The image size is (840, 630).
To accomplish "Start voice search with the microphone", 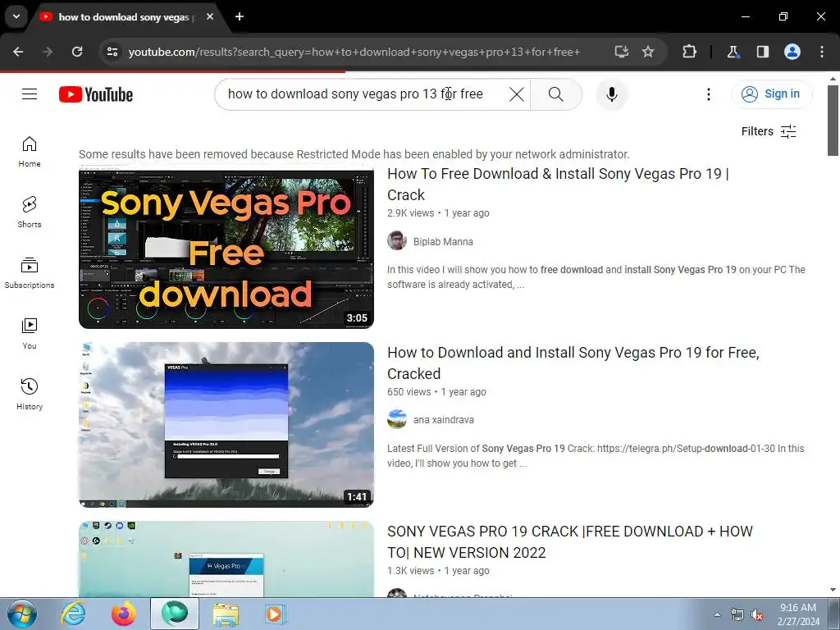I will [612, 94].
